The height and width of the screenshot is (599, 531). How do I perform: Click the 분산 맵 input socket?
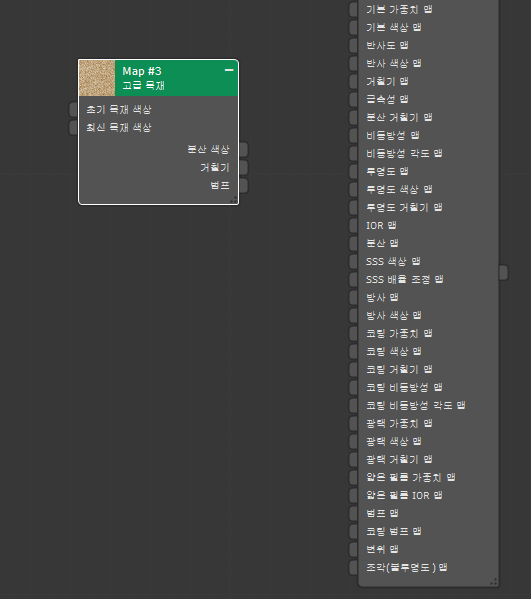[354, 243]
